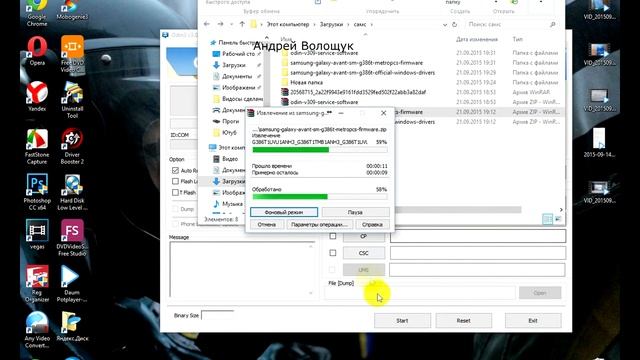640x360 pixels.
Task: Open Free DVD Video Converter desktop icon
Action: tap(72, 54)
